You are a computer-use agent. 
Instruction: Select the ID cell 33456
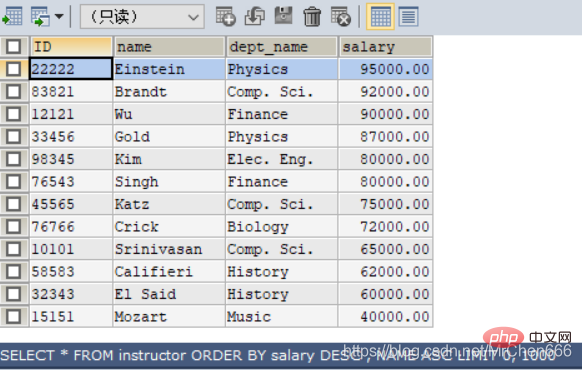pos(71,137)
